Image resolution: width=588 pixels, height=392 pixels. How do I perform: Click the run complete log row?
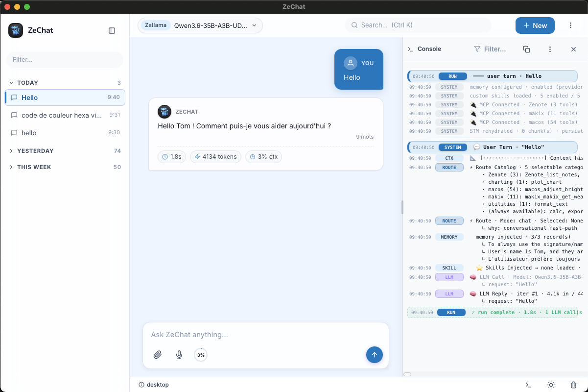(493, 312)
